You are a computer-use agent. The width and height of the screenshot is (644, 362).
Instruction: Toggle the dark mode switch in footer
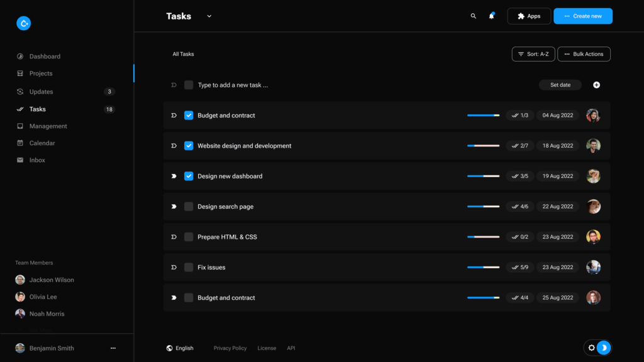pos(604,348)
